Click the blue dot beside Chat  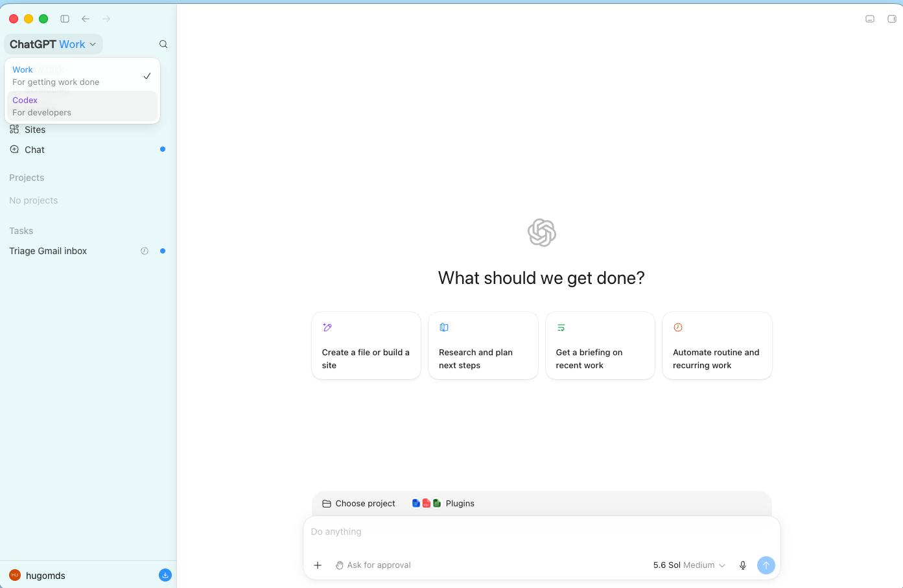[163, 149]
